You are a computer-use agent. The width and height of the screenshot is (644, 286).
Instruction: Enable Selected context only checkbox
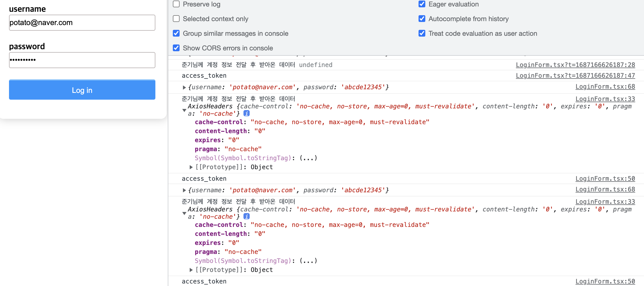click(x=176, y=19)
